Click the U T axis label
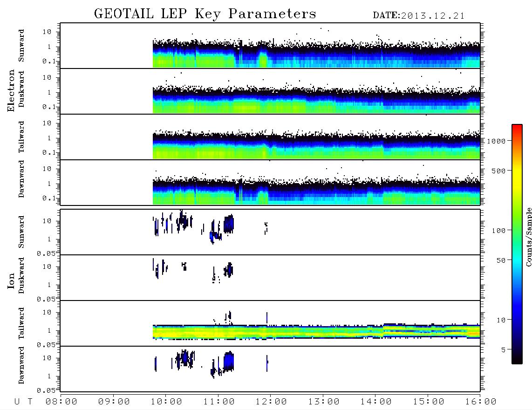 [x=23, y=402]
